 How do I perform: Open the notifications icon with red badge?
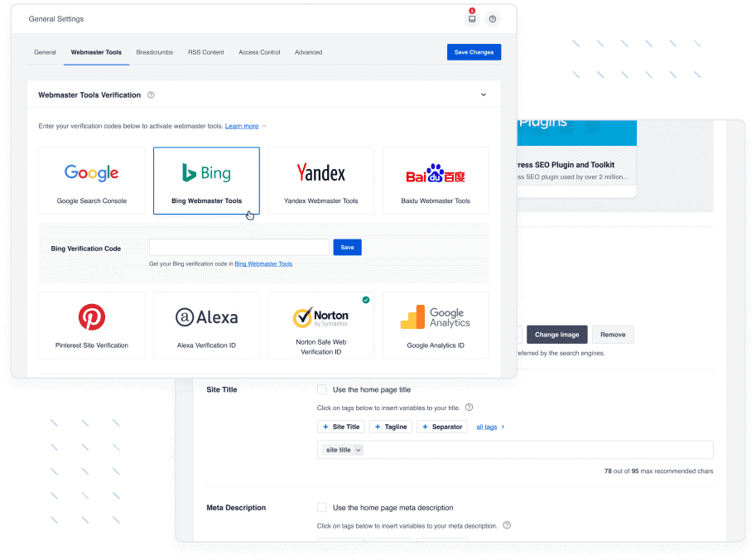click(x=472, y=19)
